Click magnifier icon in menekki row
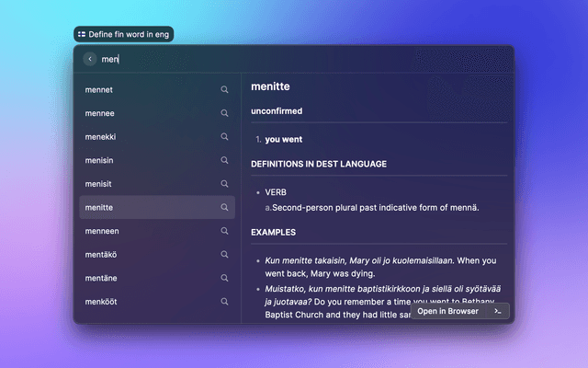Viewport: 588px width, 368px height. point(224,137)
